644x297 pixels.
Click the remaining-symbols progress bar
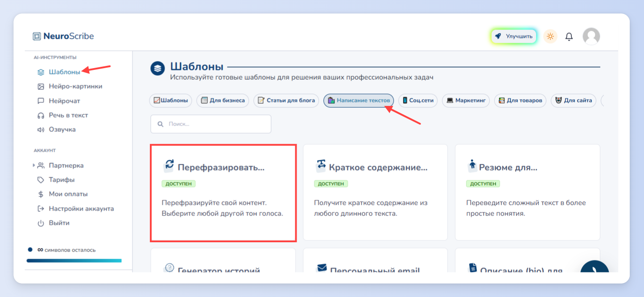point(74,260)
